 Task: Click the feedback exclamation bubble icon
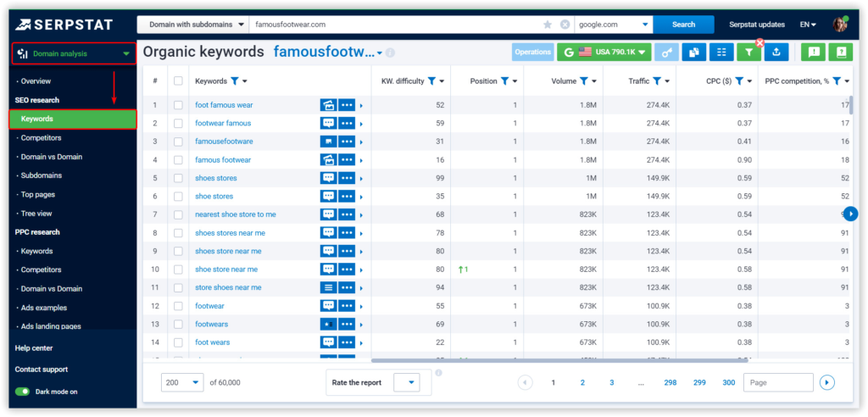813,52
